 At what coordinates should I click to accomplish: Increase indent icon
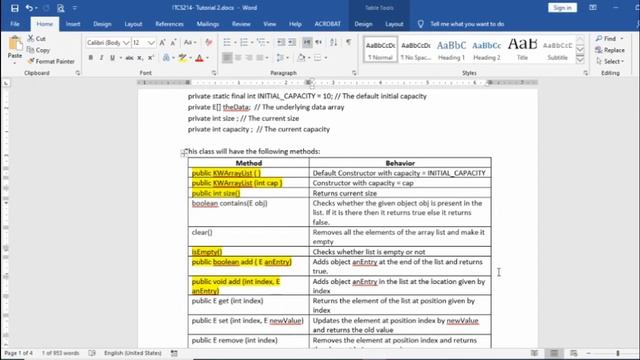coord(292,42)
